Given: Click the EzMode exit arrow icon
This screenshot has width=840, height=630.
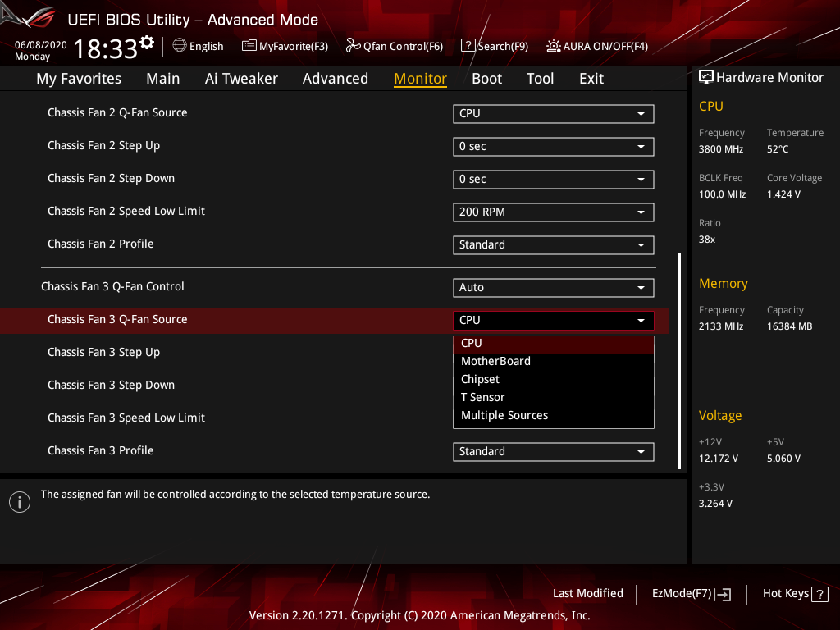Looking at the screenshot, I should 723,594.
